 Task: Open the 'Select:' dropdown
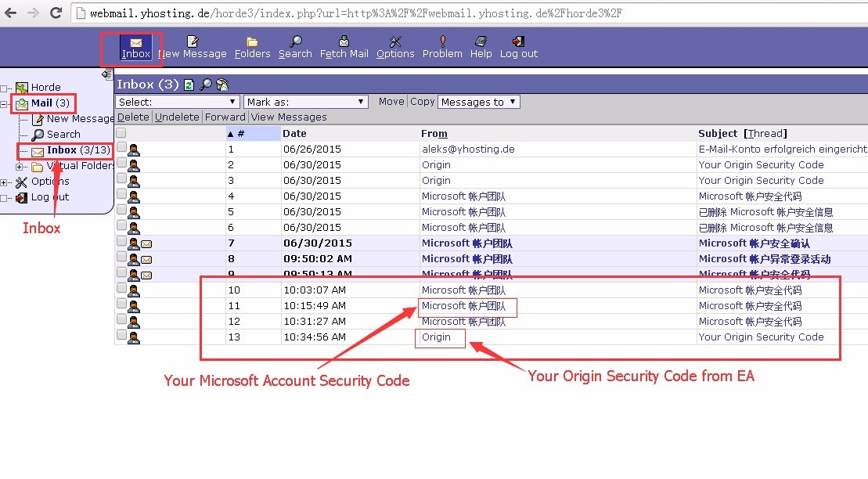(178, 102)
